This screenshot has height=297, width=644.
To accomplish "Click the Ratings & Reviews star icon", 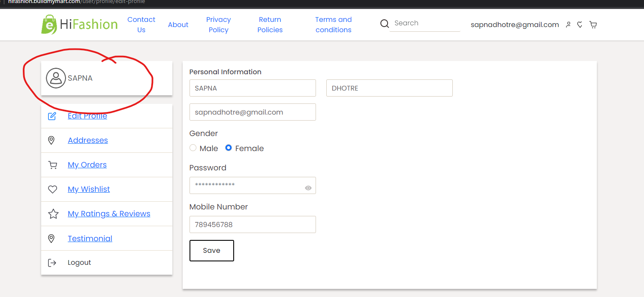I will (53, 214).
